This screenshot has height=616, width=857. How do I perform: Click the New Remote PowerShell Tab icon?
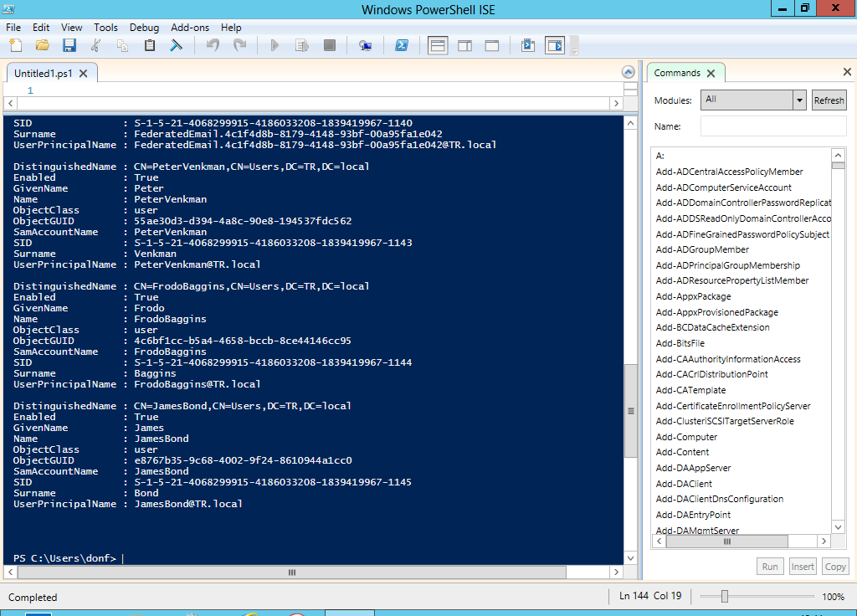tap(365, 45)
